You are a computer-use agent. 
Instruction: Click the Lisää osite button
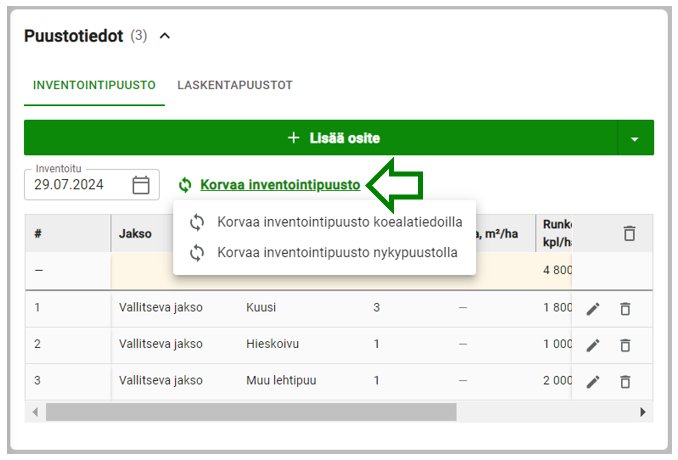321,138
